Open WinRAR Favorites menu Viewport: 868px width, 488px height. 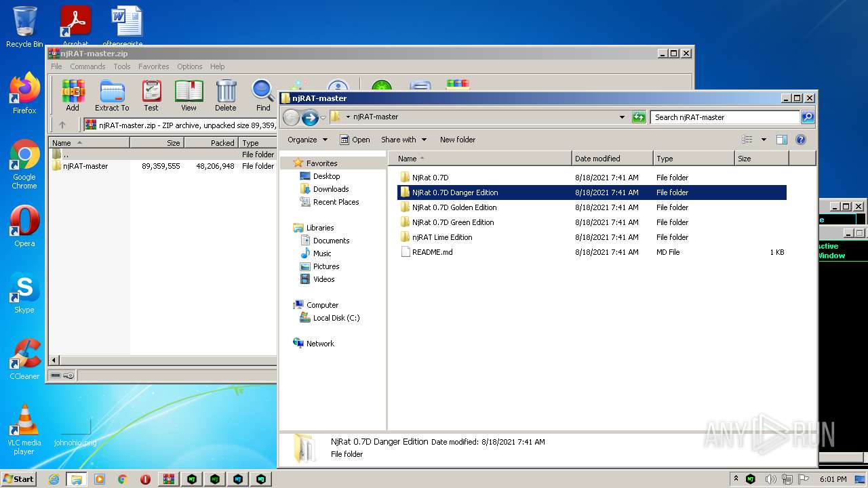point(154,66)
